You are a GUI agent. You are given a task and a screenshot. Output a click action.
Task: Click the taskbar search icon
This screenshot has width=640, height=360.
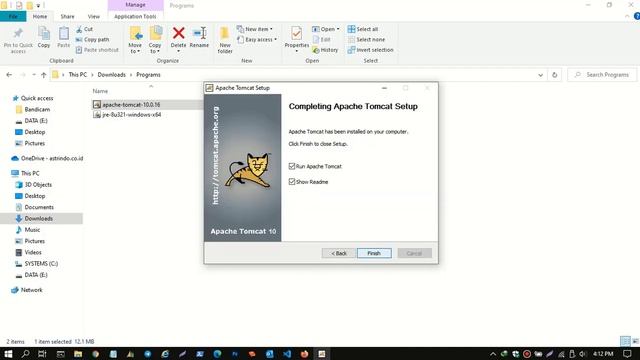click(25, 354)
